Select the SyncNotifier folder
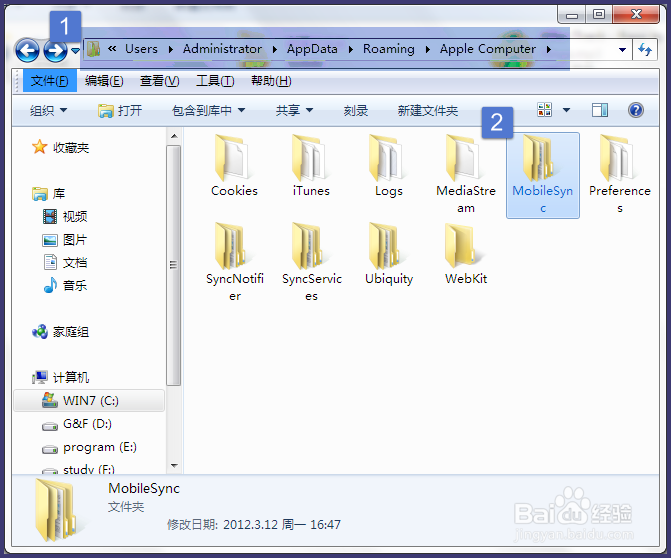 tap(235, 262)
